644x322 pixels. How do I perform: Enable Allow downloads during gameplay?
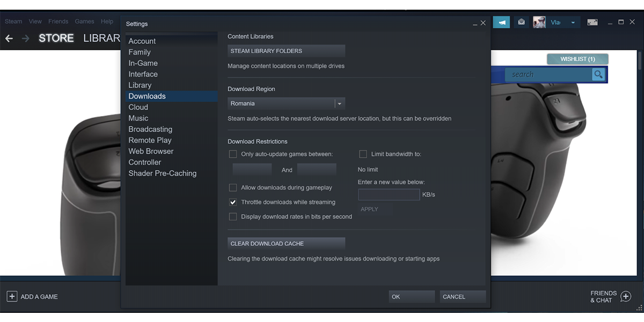coord(233,187)
